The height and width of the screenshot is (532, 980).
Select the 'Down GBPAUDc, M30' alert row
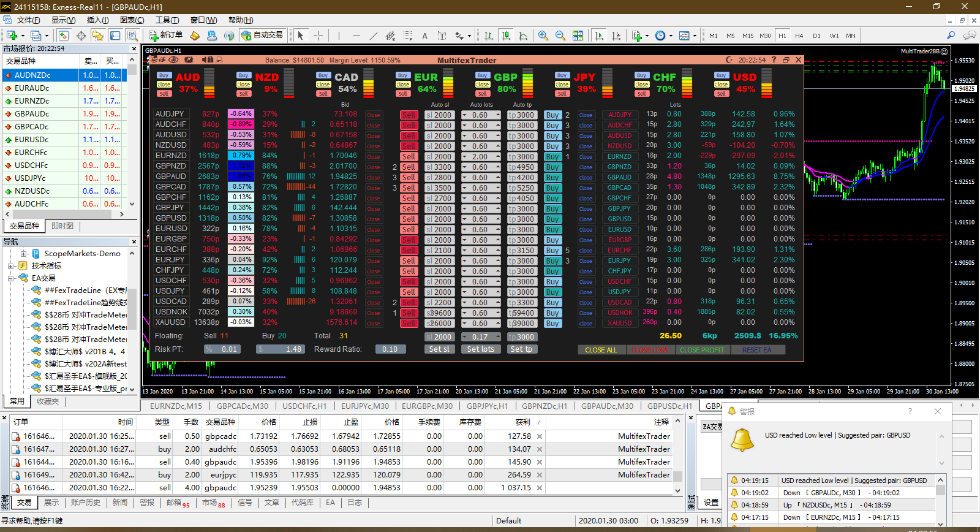(x=831, y=493)
